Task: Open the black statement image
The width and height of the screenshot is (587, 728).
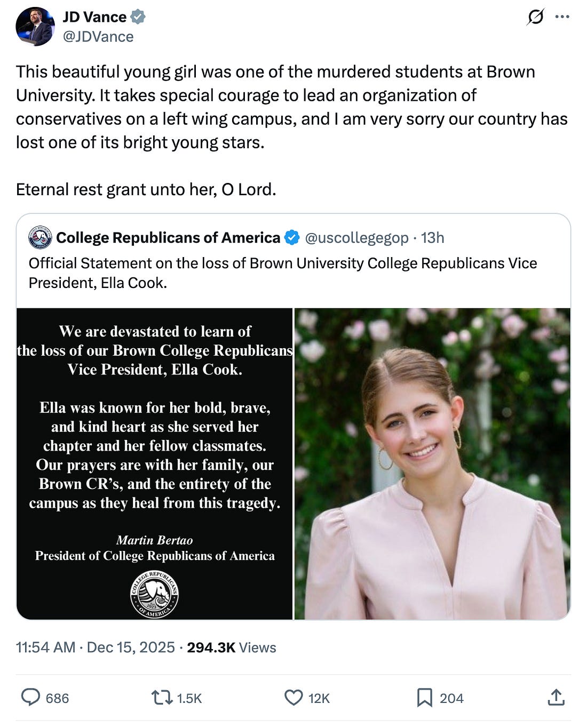Action: point(155,463)
